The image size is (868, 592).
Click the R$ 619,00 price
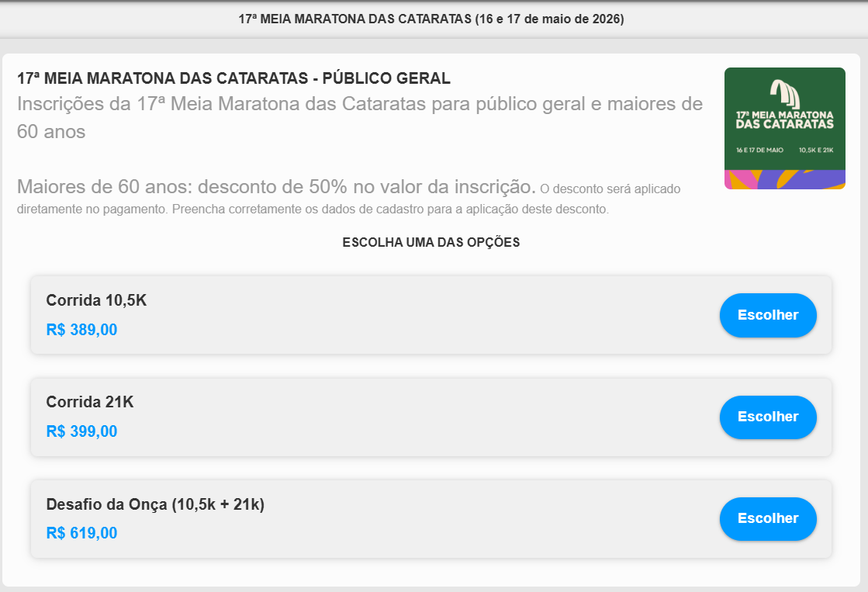point(81,533)
